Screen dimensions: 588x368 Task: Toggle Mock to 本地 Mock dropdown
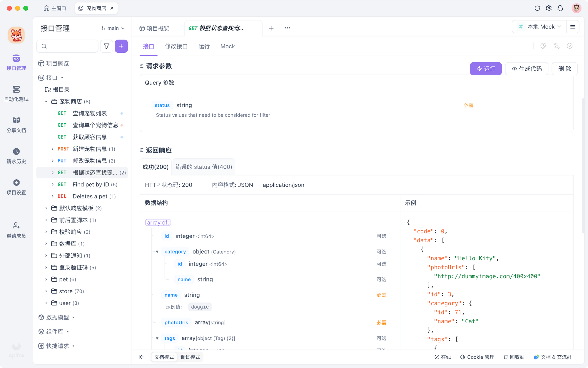pyautogui.click(x=539, y=27)
